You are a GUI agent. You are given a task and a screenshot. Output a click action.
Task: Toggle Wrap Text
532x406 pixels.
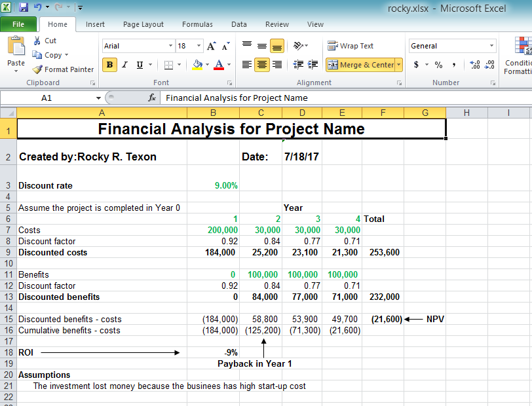[x=351, y=46]
